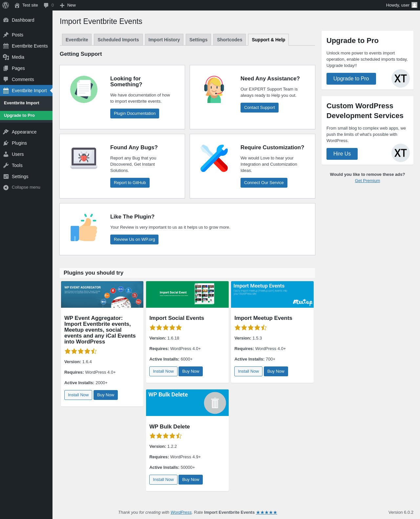The image size is (420, 519).
Task: Buy the WP Bulk Delete plugin
Action: pos(191,480)
